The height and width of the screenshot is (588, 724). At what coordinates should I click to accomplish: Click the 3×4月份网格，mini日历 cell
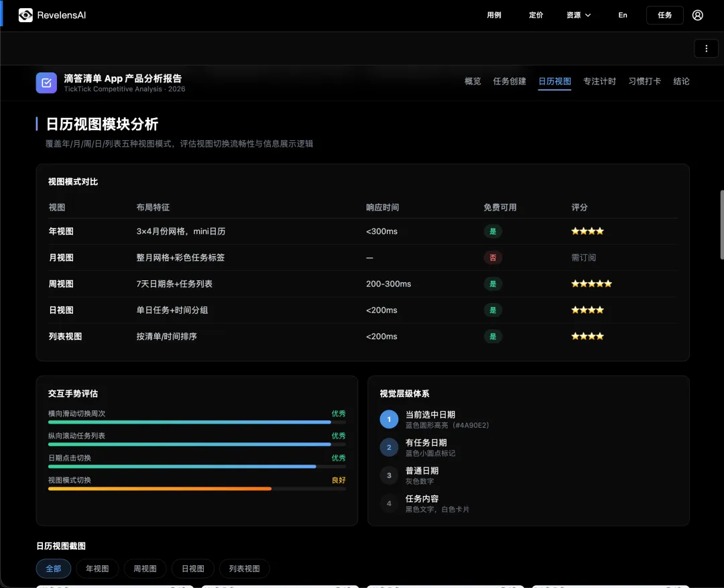181,231
